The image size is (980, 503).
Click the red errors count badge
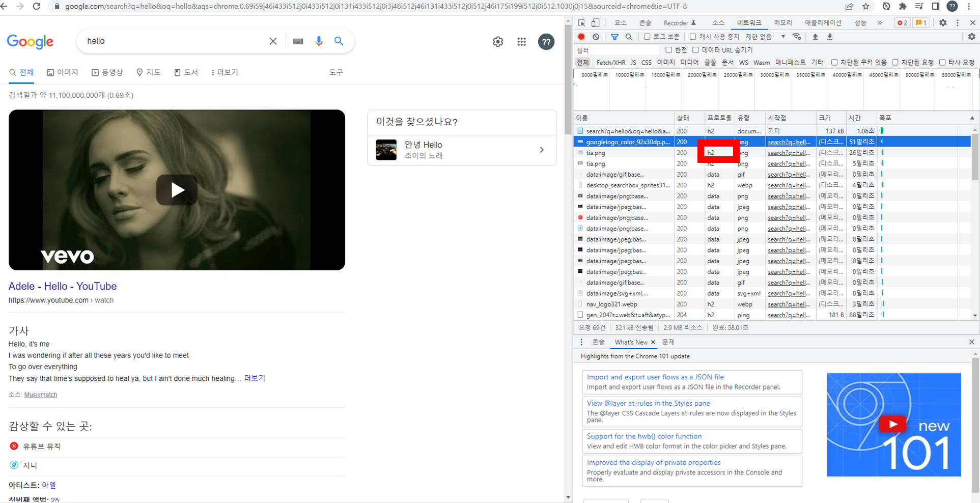point(902,23)
